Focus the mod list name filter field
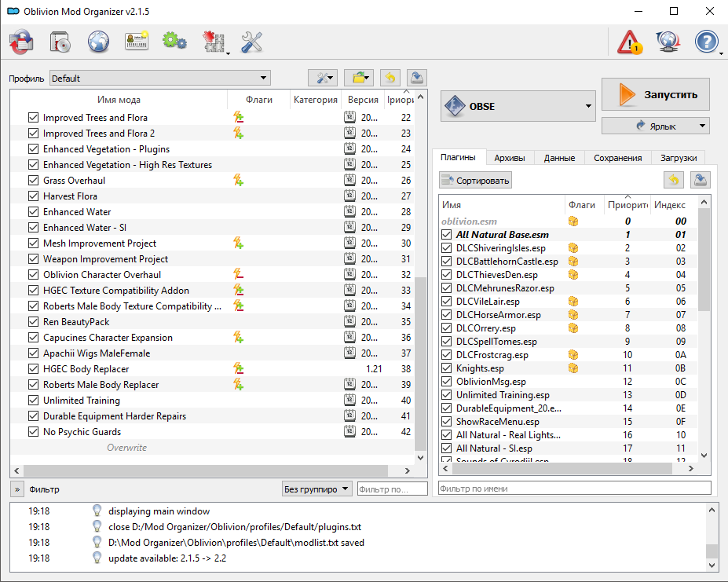Image resolution: width=728 pixels, height=582 pixels. pyautogui.click(x=393, y=489)
